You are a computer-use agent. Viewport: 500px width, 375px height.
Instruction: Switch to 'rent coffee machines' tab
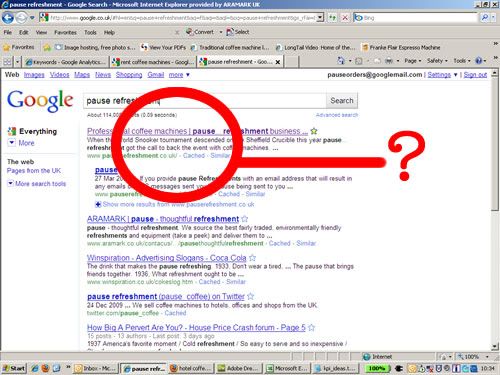pyautogui.click(x=153, y=62)
